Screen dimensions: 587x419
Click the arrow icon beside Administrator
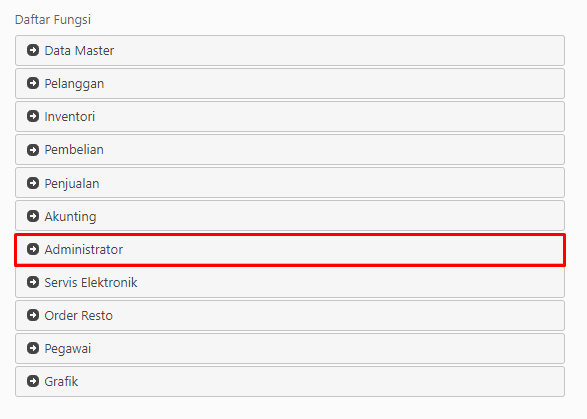point(33,249)
